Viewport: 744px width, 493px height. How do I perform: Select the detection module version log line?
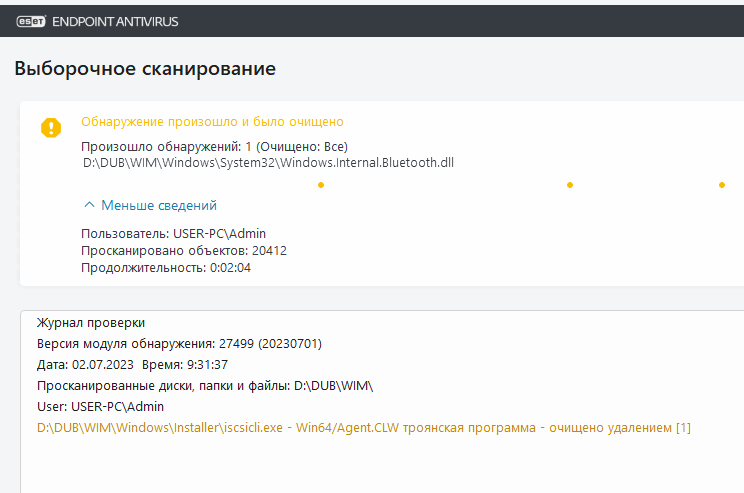[179, 343]
